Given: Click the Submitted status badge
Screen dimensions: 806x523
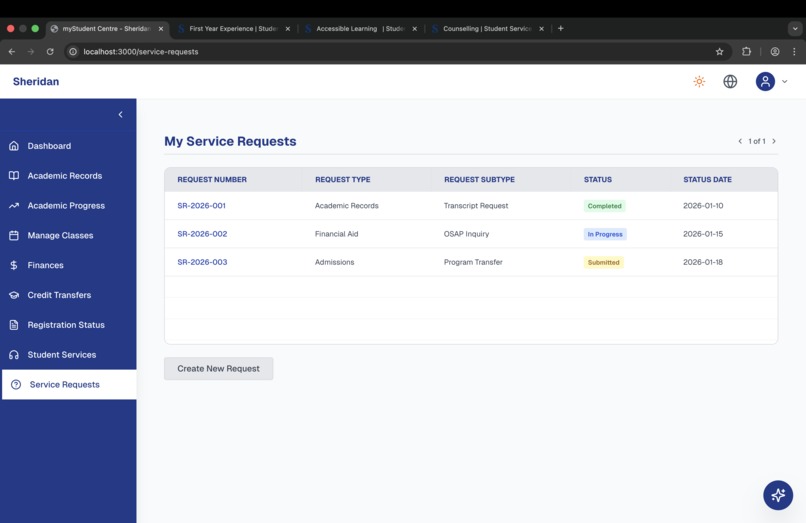Looking at the screenshot, I should tap(603, 262).
